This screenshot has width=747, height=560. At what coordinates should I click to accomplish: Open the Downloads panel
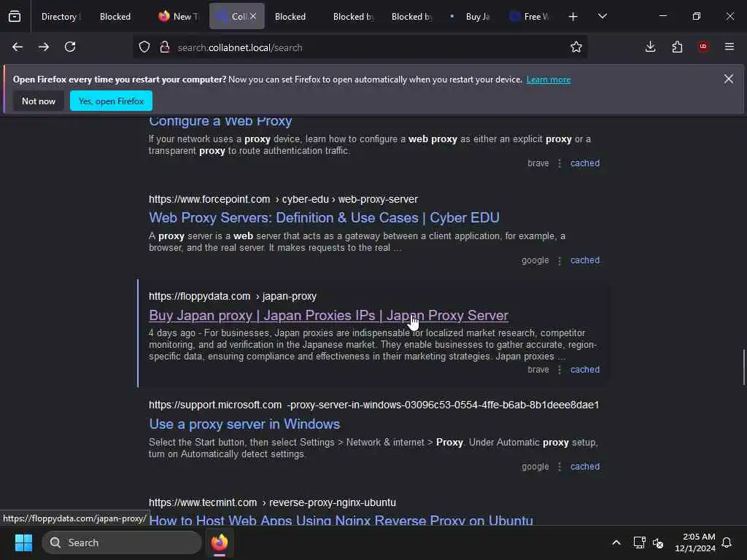pyautogui.click(x=650, y=47)
